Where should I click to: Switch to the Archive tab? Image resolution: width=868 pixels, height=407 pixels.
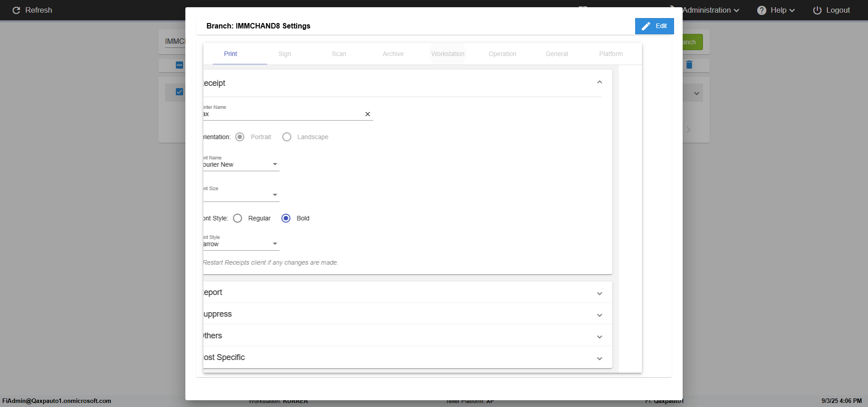(393, 54)
